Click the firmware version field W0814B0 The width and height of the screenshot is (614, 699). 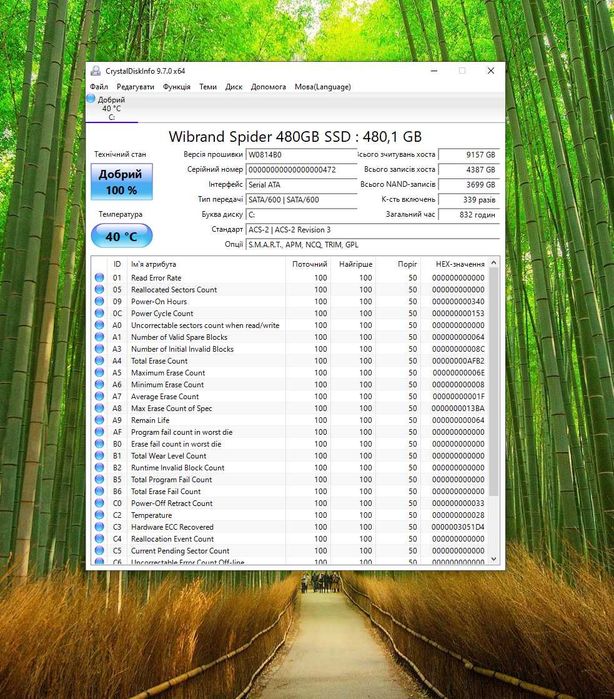[301, 155]
